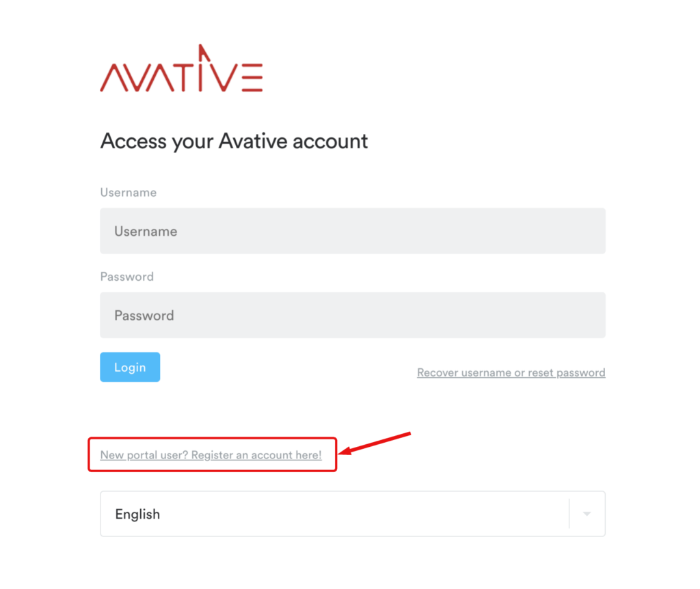Click the Password placeholder text
The width and height of the screenshot is (700, 589).
click(144, 316)
